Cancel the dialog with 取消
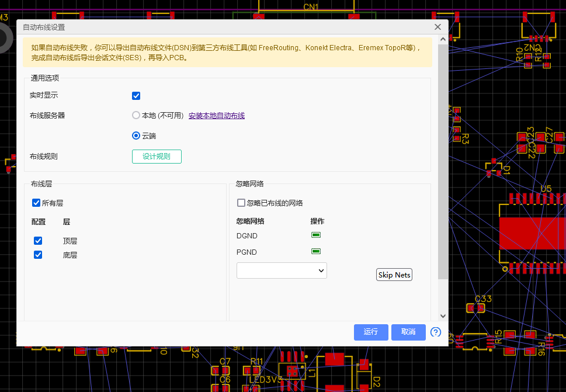 point(408,332)
